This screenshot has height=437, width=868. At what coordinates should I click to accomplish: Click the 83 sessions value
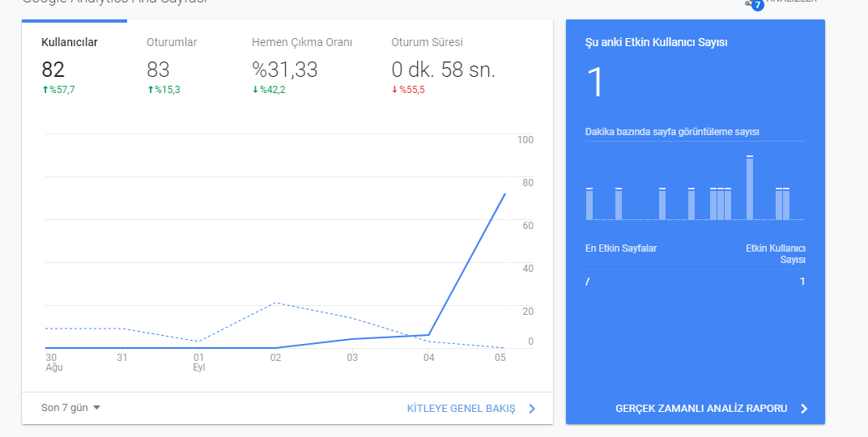[158, 70]
